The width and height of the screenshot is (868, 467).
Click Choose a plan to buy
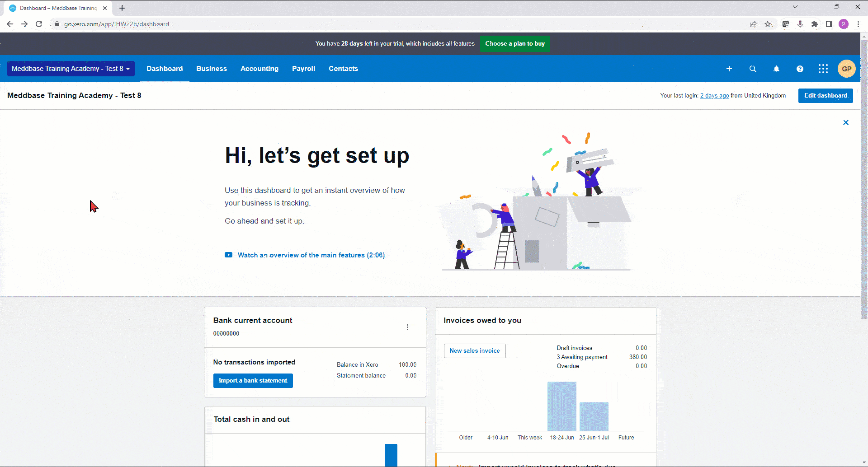[x=514, y=44]
